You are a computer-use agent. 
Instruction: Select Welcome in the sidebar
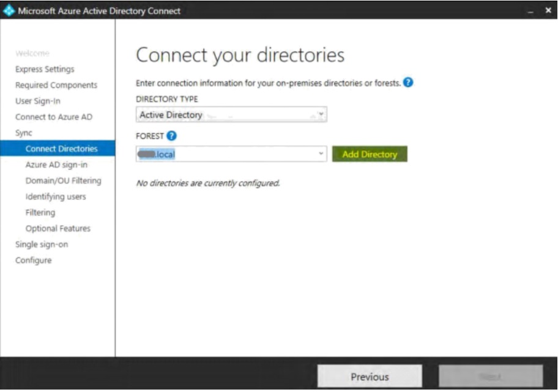pyautogui.click(x=32, y=53)
